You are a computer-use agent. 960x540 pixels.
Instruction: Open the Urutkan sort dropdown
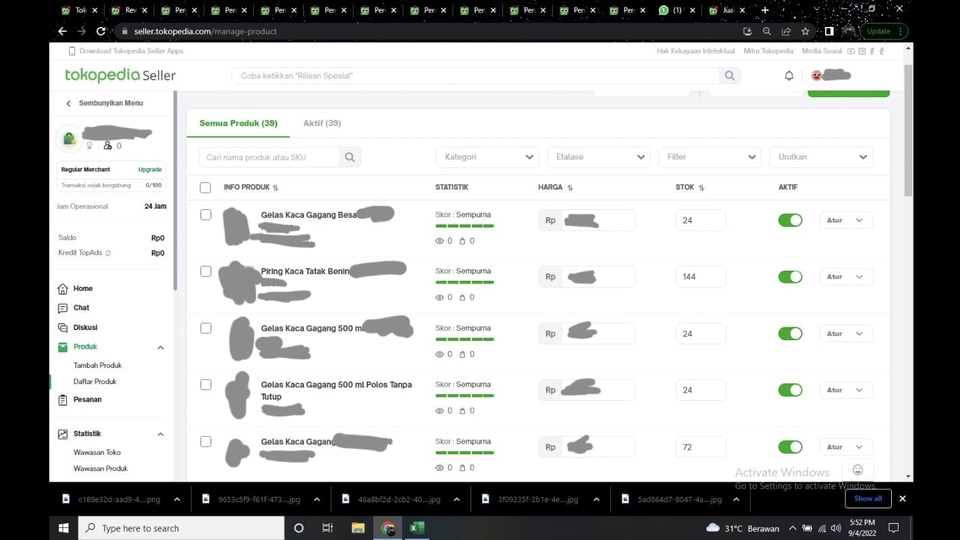pos(821,157)
